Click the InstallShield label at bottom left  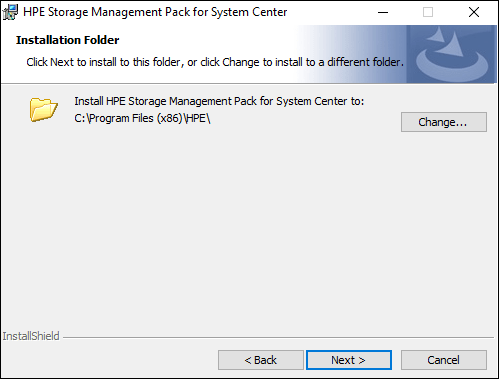coord(31,336)
